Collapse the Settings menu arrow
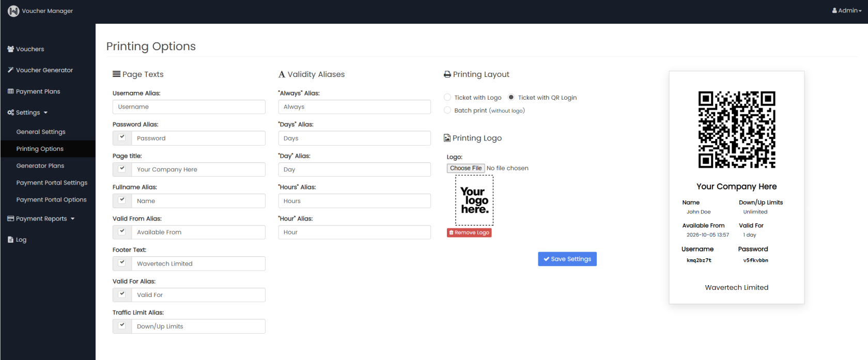 [x=45, y=113]
